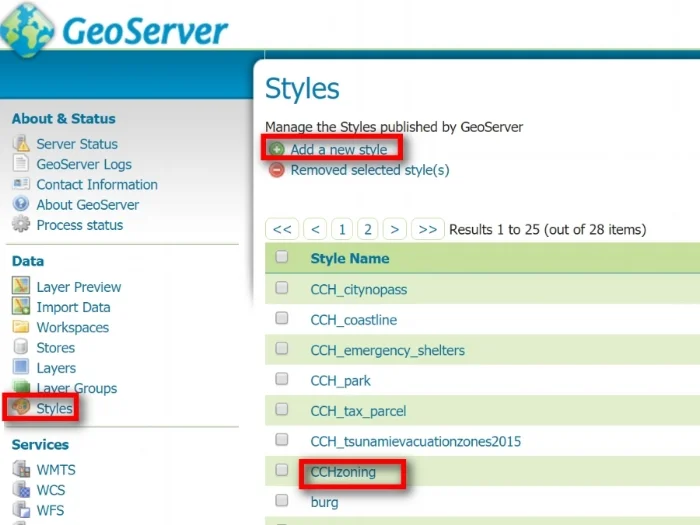Open Contact Information page

97,184
